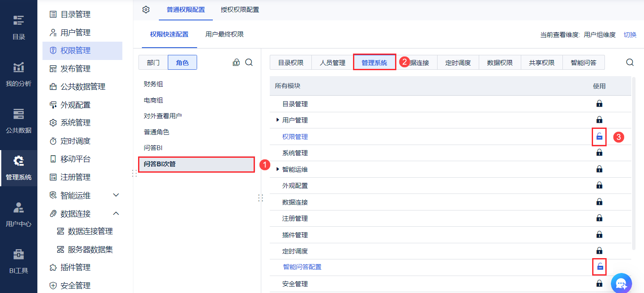The height and width of the screenshot is (293, 644).
Task: Open 我的分析 in the left navigation
Action: point(19,74)
